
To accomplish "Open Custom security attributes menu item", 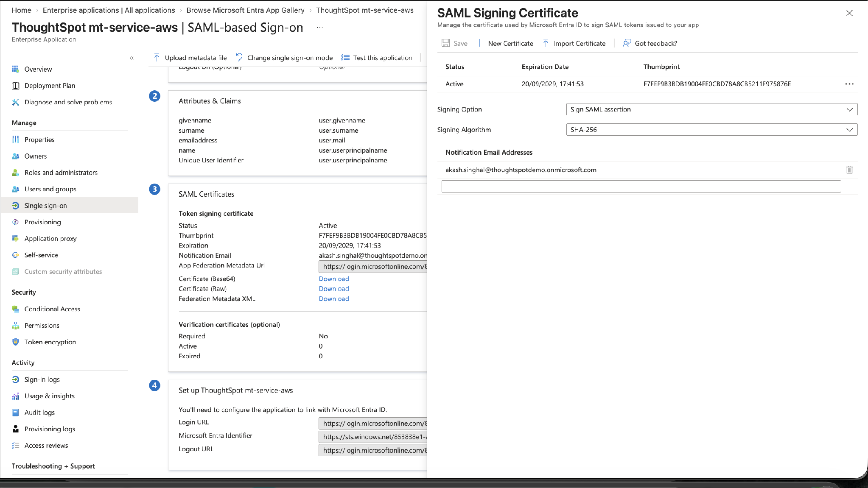I will (63, 272).
